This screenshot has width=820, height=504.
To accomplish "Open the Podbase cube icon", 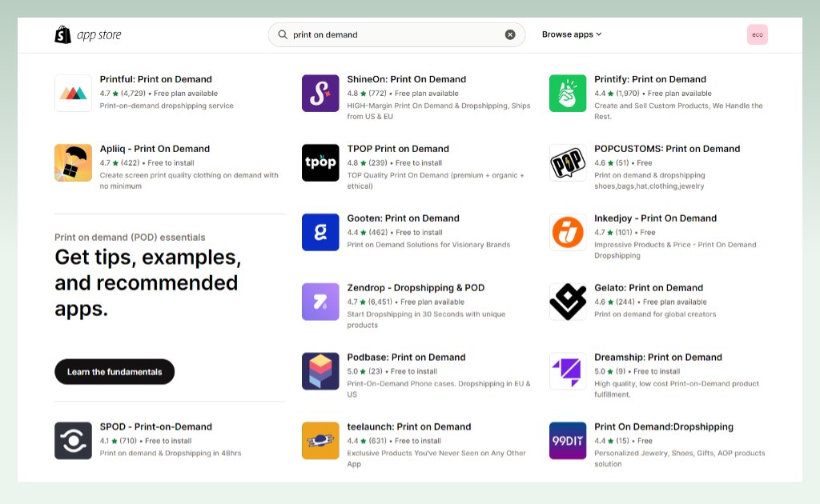I will click(320, 371).
